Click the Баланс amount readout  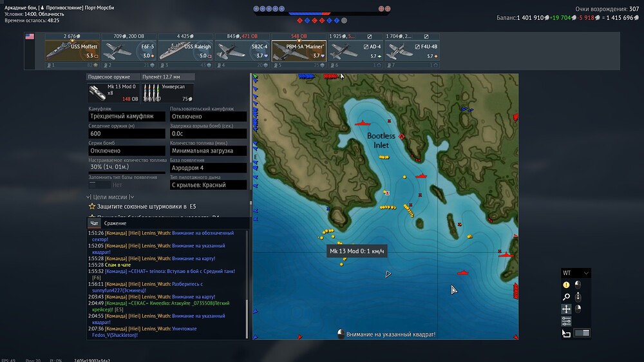567,17
